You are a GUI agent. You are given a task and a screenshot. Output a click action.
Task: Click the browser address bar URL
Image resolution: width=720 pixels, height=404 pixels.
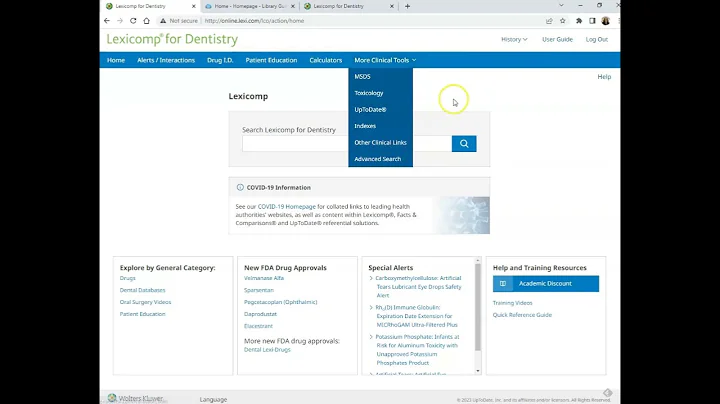tap(254, 21)
